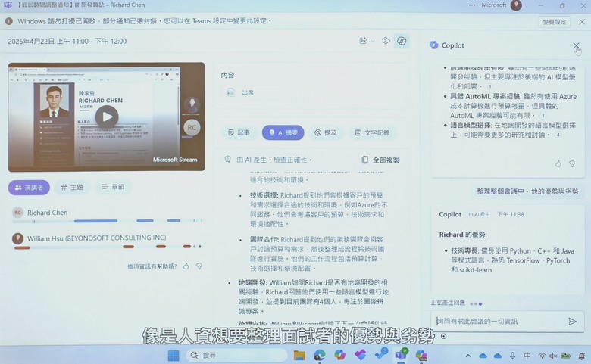Select the AI 摘要 tab
Image resolution: width=591 pixels, height=364 pixels.
pos(283,132)
